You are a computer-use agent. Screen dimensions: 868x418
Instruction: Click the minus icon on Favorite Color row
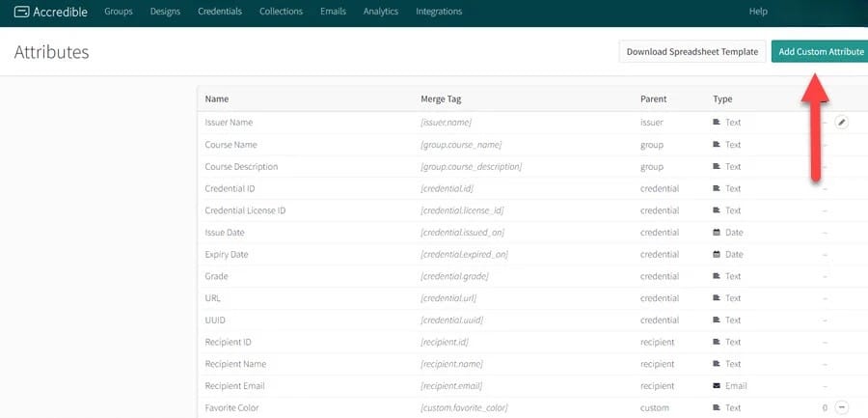point(841,408)
